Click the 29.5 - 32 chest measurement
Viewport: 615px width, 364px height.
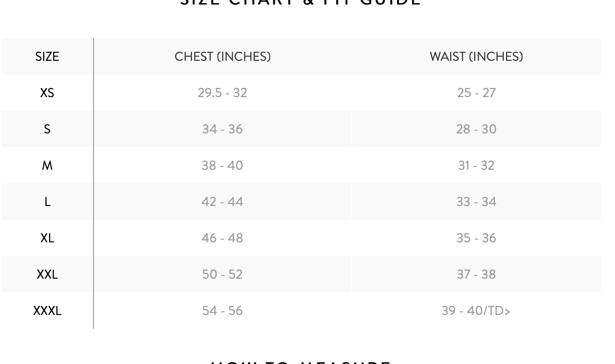(x=223, y=93)
